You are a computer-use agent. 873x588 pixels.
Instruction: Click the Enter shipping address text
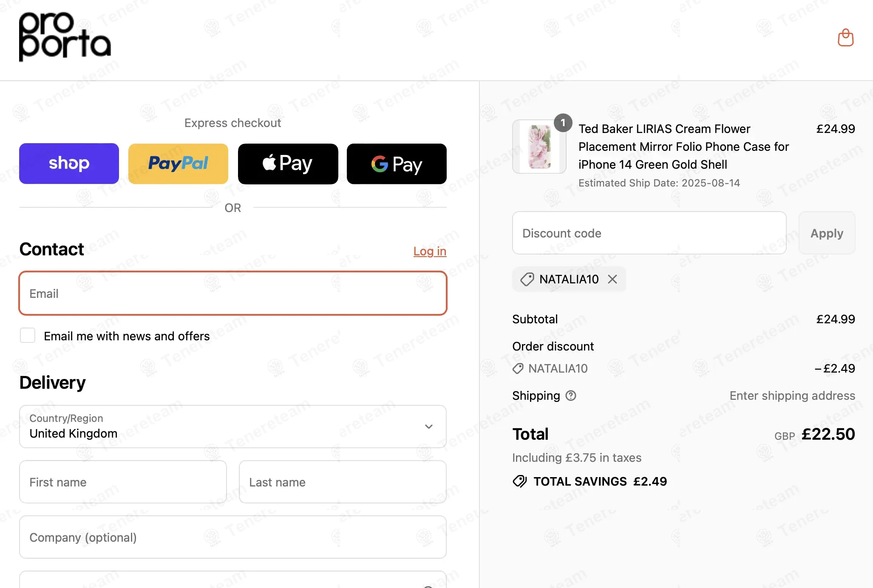[x=792, y=396]
